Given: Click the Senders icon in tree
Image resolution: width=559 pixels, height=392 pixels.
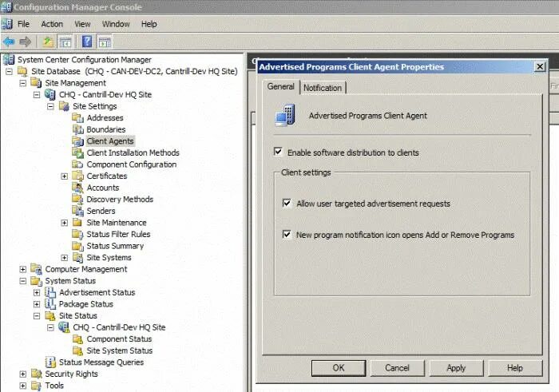Looking at the screenshot, I should pyautogui.click(x=77, y=211).
